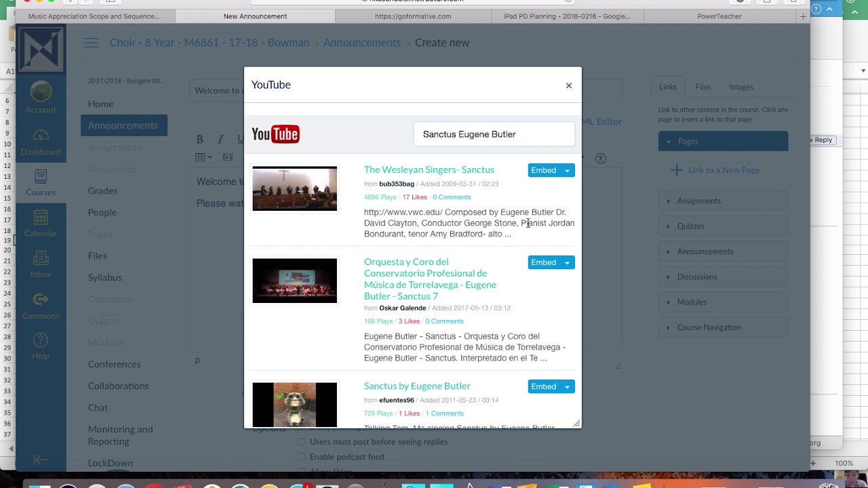
Task: Close the YouTube dialog
Action: (x=569, y=85)
